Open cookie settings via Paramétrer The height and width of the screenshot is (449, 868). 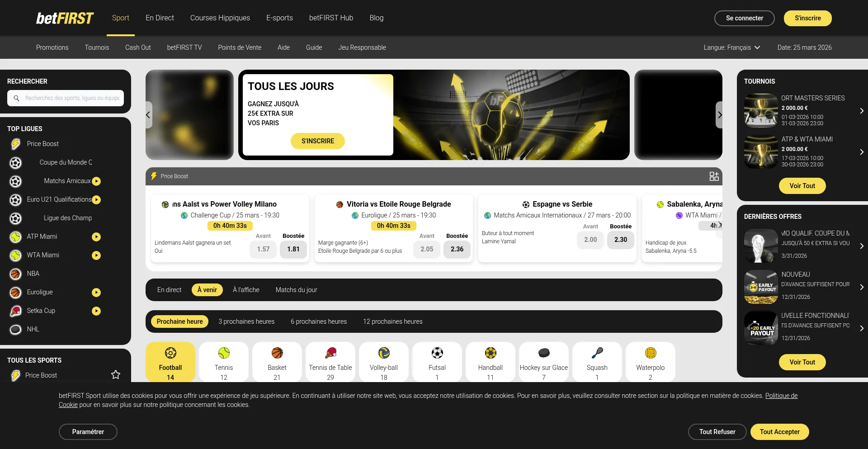pyautogui.click(x=88, y=432)
